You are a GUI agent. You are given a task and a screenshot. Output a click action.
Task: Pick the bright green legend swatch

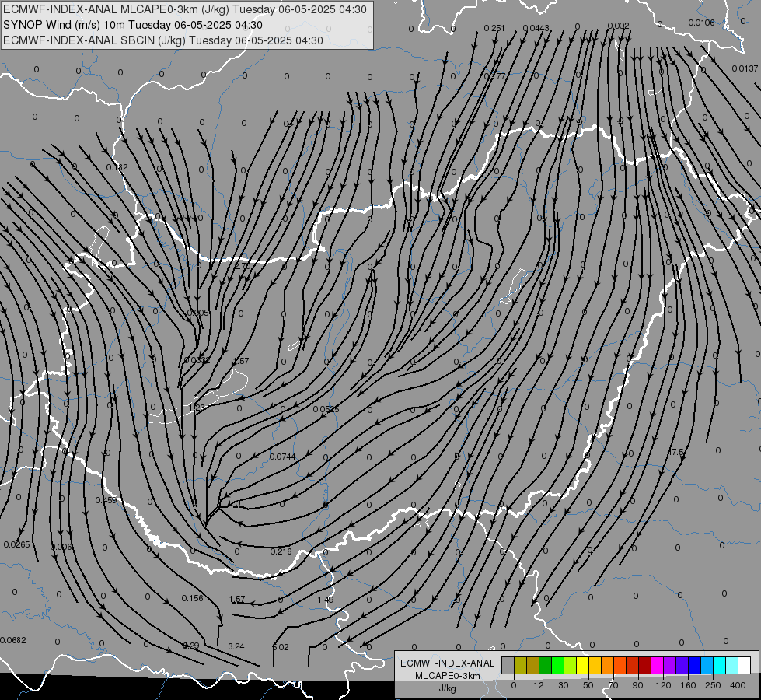pyautogui.click(x=557, y=665)
